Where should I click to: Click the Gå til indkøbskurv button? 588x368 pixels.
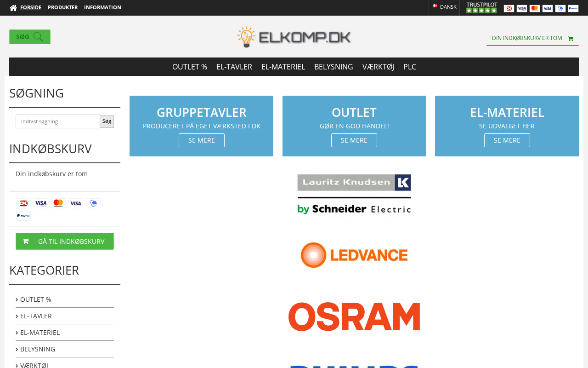pyautogui.click(x=65, y=241)
